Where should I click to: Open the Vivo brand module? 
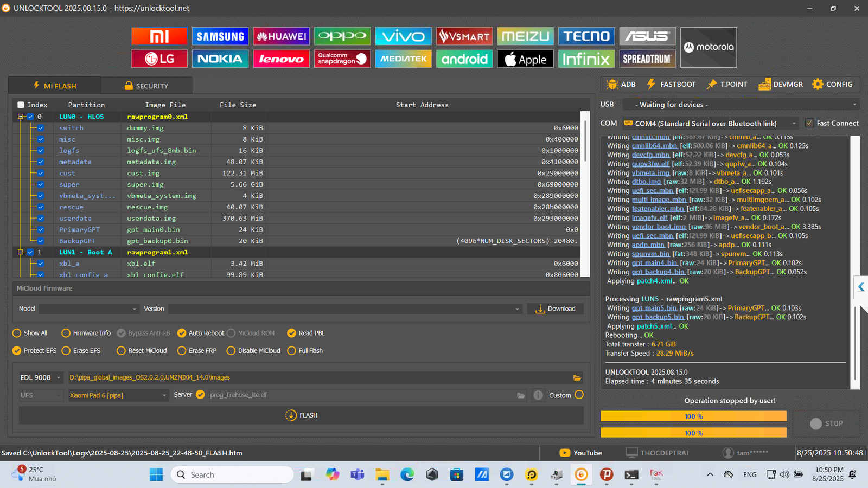pos(403,36)
